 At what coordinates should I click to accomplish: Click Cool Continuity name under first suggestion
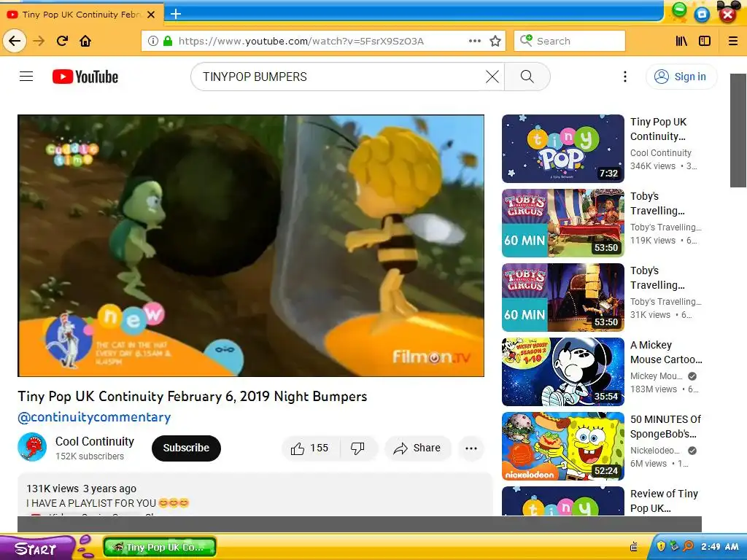coord(661,153)
